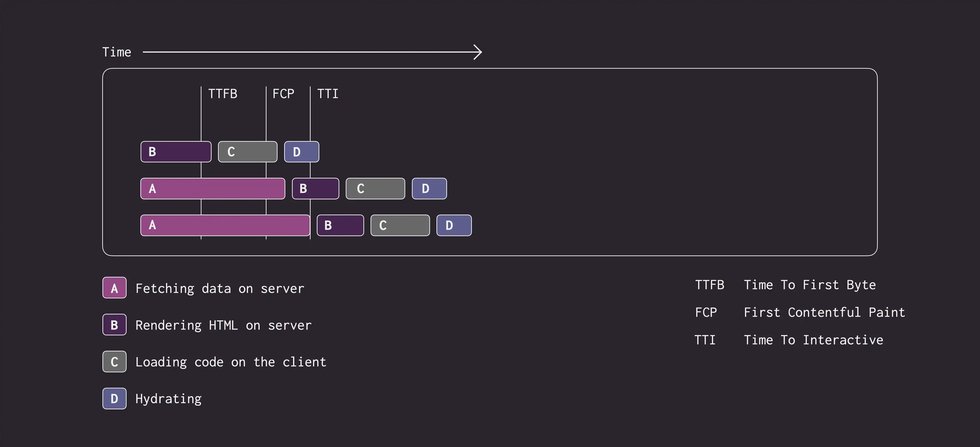Click the C bar in the middle timeline row
Viewport: 980px width, 447px height.
pyautogui.click(x=376, y=189)
